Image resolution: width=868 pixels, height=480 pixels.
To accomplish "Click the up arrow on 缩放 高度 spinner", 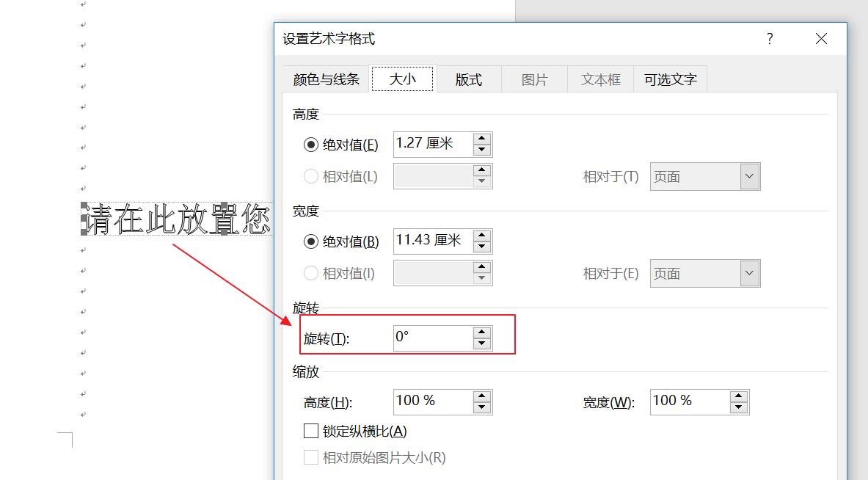I will [481, 396].
